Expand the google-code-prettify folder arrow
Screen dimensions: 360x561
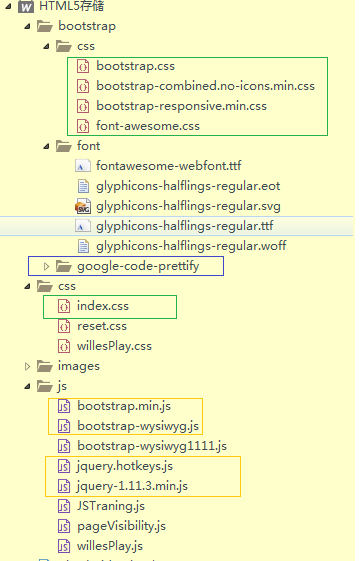click(46, 266)
